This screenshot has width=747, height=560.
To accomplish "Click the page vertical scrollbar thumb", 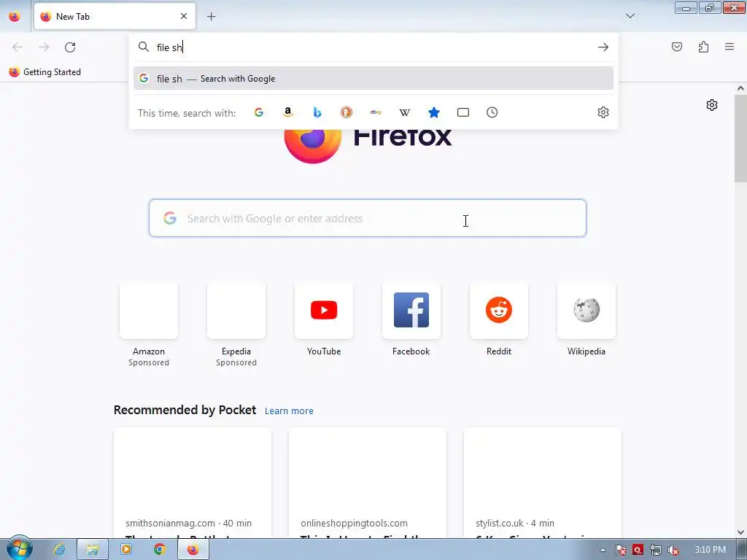I will (x=740, y=138).
